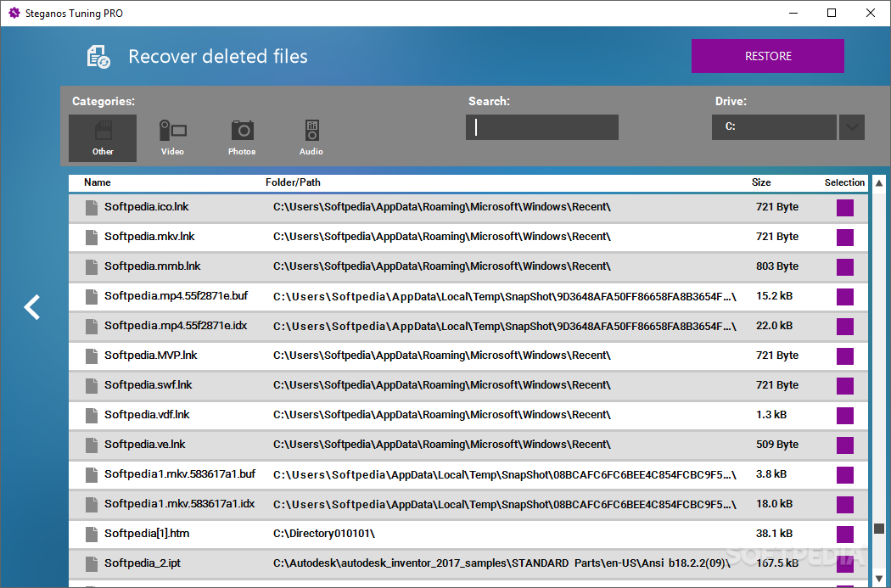This screenshot has width=891, height=588.
Task: Click file icon of Softpedia.mp4.55f2871e.idx
Action: point(92,326)
